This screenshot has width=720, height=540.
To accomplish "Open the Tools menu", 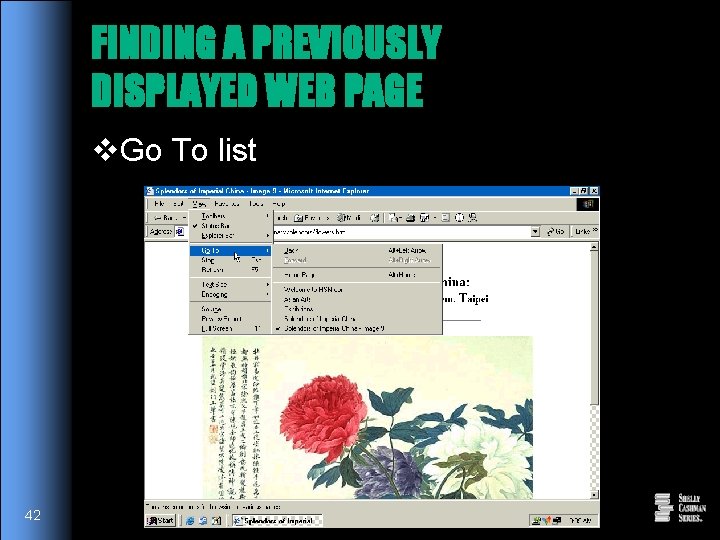I will click(x=256, y=204).
